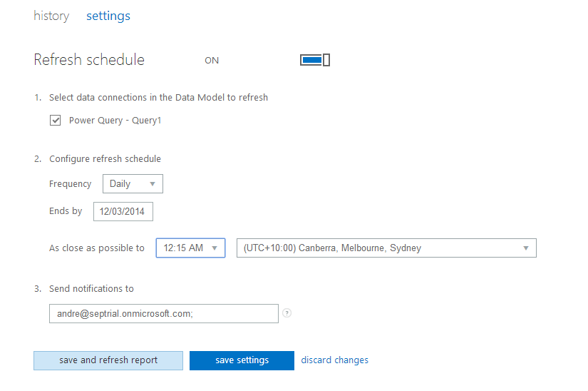Open the Frequency dropdown showing Daily
This screenshot has width=588, height=391.
pos(133,184)
